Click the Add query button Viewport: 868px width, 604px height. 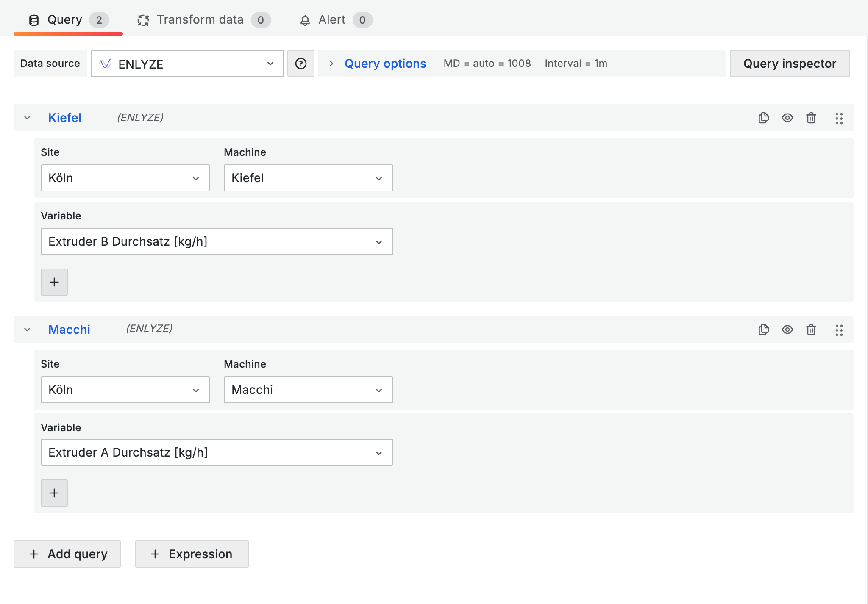(67, 554)
